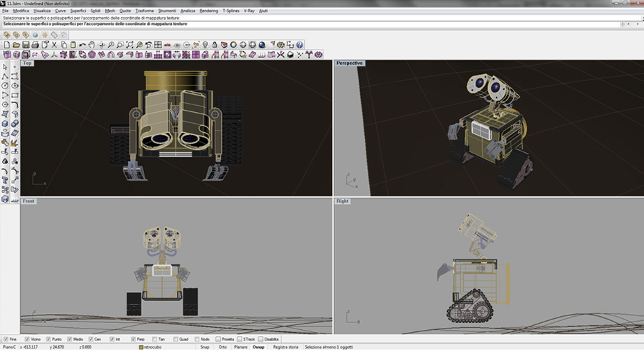Toggle the Int osnap checkbox
Viewport: 644px width, 350px height.
(x=111, y=340)
